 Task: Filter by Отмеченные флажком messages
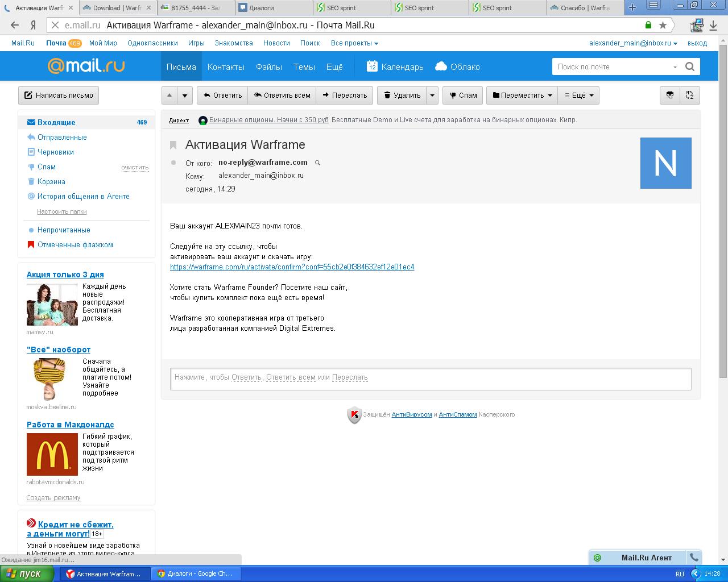[x=75, y=244]
